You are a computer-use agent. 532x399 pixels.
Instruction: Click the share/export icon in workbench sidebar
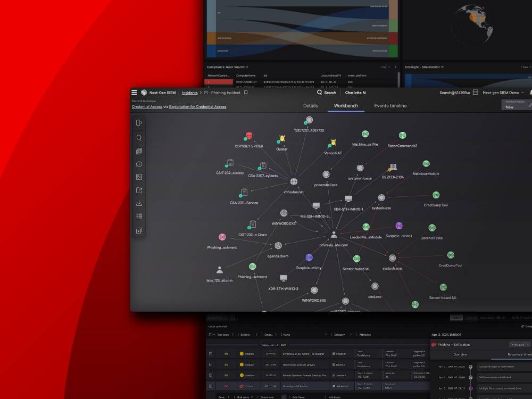click(139, 189)
